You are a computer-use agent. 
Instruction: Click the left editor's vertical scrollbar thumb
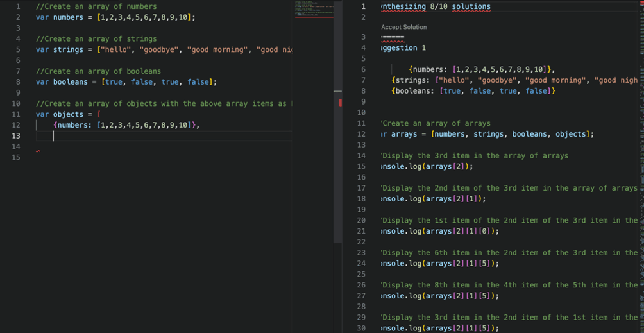click(337, 121)
